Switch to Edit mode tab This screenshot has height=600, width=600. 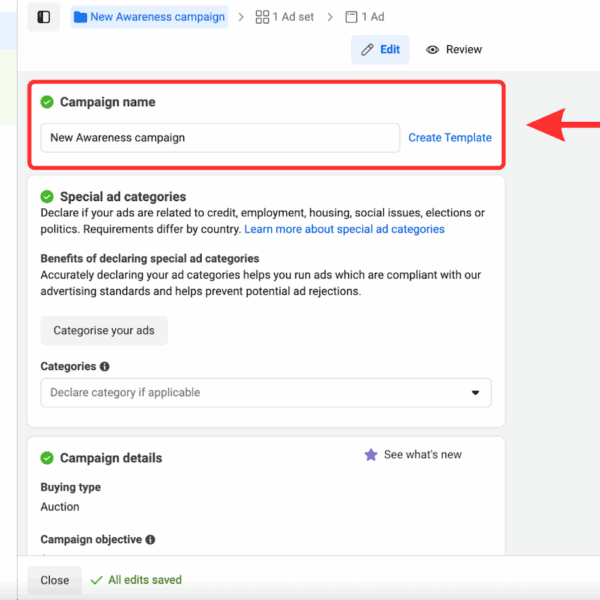tap(380, 50)
